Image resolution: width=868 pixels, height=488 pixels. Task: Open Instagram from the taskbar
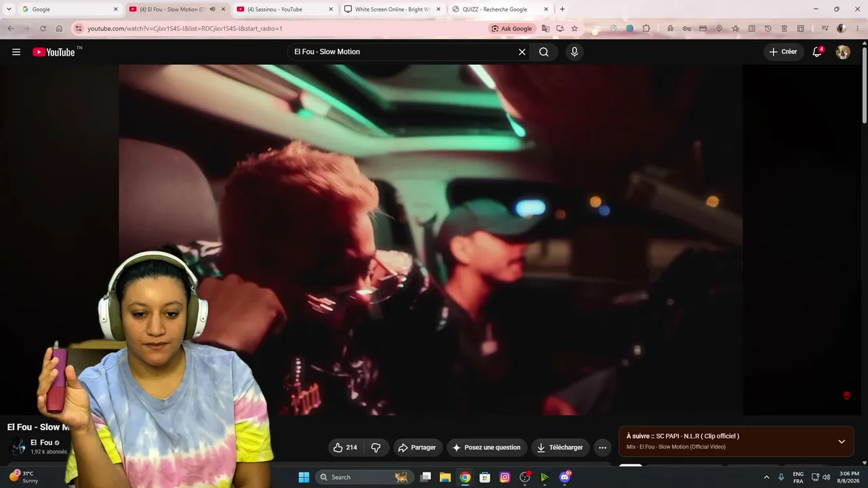click(x=505, y=477)
